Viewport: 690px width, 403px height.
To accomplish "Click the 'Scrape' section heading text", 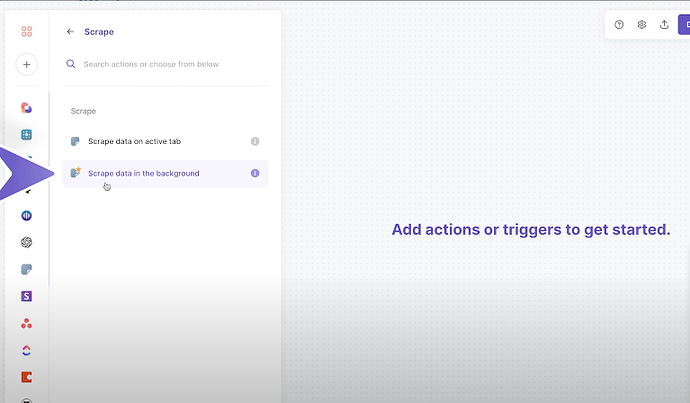I will (x=83, y=111).
